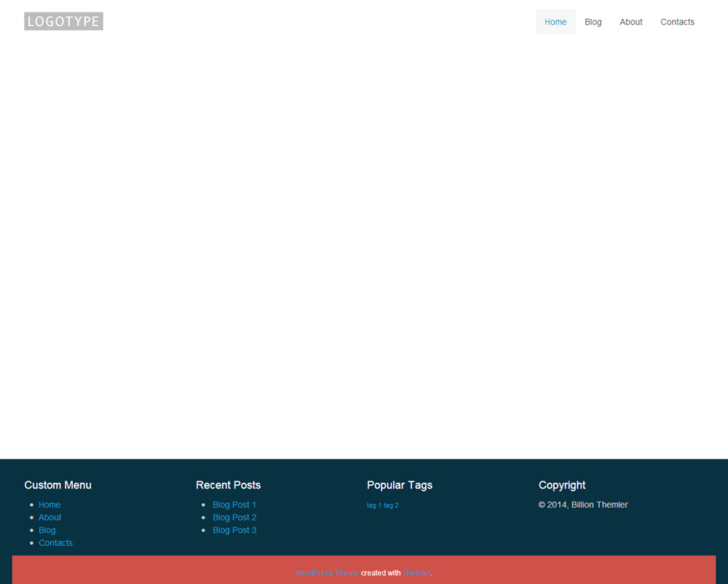The width and height of the screenshot is (728, 584).
Task: Visit the Themler link in the footer bar
Action: coord(416,573)
